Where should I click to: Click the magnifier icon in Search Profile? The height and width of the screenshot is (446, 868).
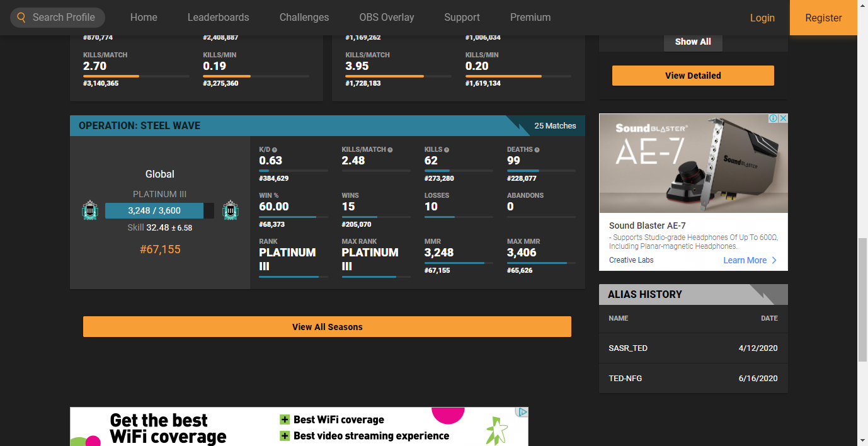point(21,18)
